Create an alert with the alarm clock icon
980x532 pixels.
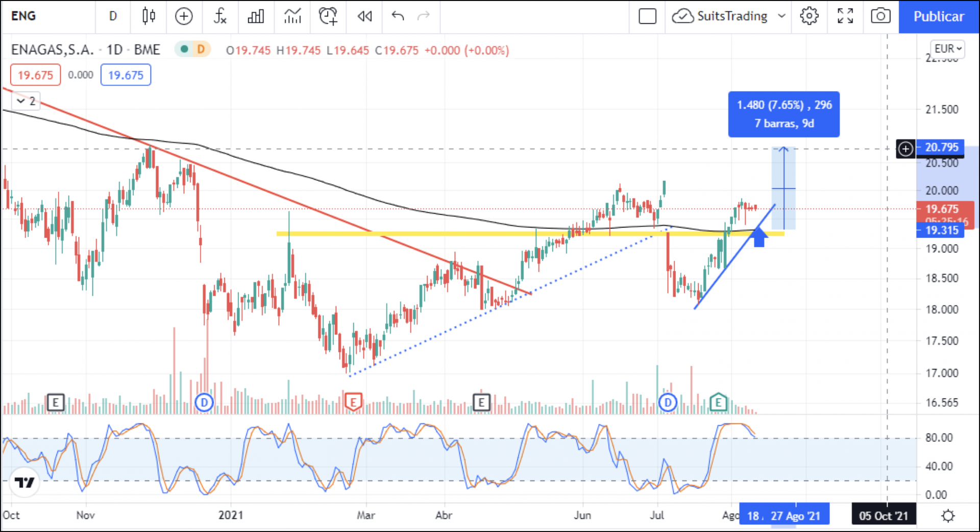328,16
